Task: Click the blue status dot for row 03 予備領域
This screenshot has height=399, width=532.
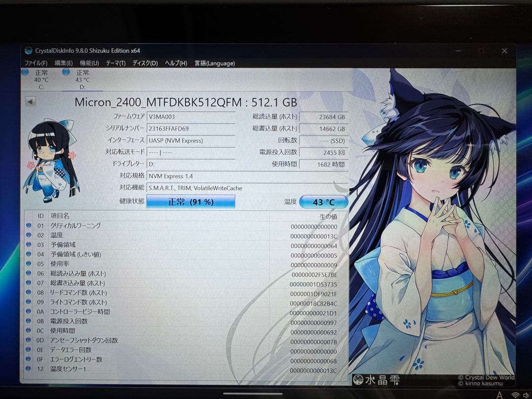Action: (x=29, y=244)
